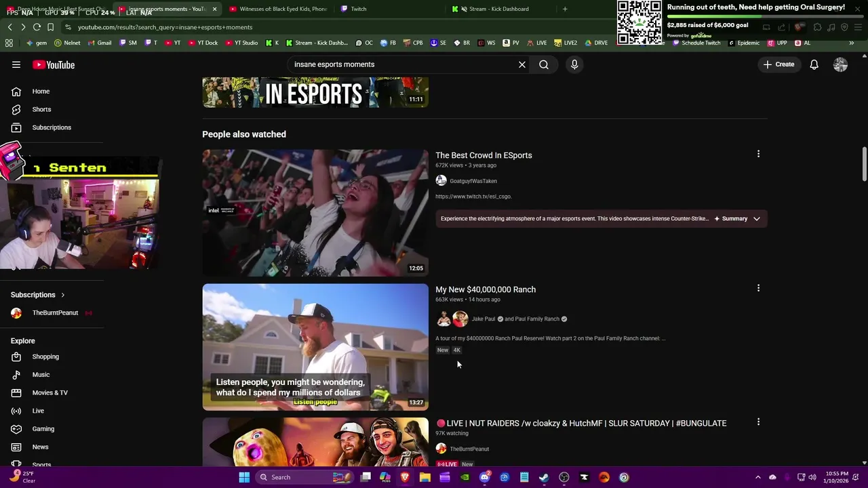This screenshot has width=868, height=488.
Task: Open the account avatar menu
Action: [x=840, y=64]
